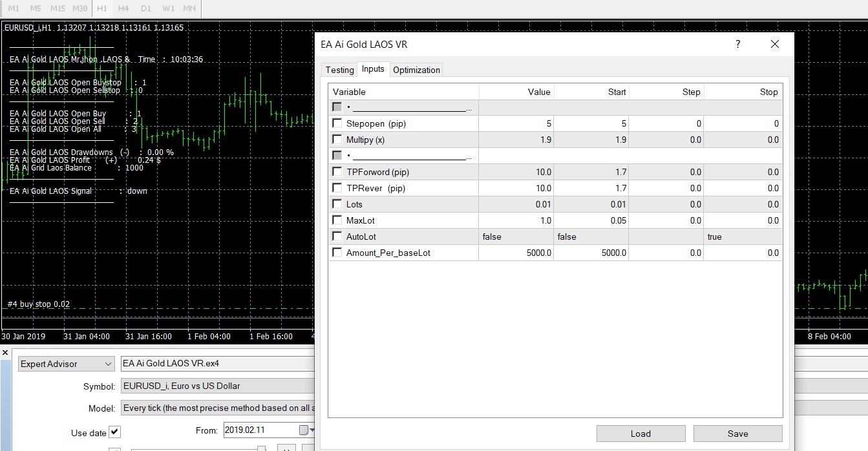Open the Expert Advisor type dropdown
The height and width of the screenshot is (451, 868).
[x=67, y=364]
